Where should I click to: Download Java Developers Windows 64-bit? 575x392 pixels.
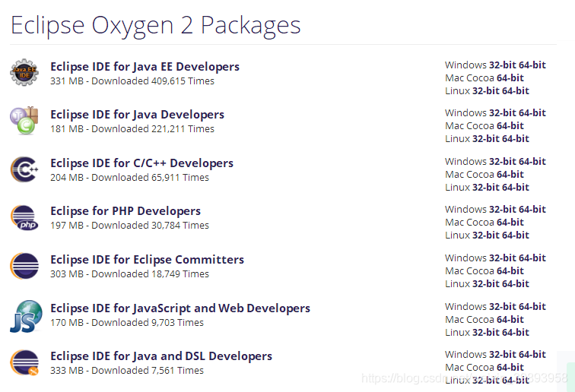pos(532,113)
